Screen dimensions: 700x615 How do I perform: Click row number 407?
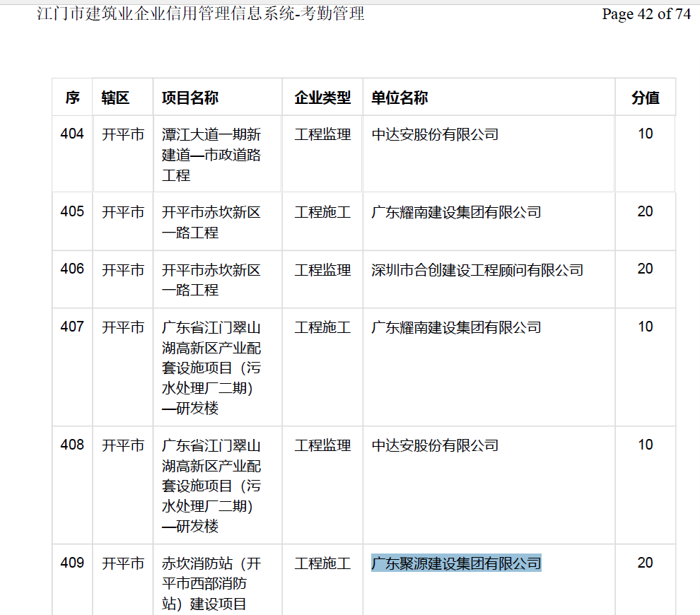72,327
